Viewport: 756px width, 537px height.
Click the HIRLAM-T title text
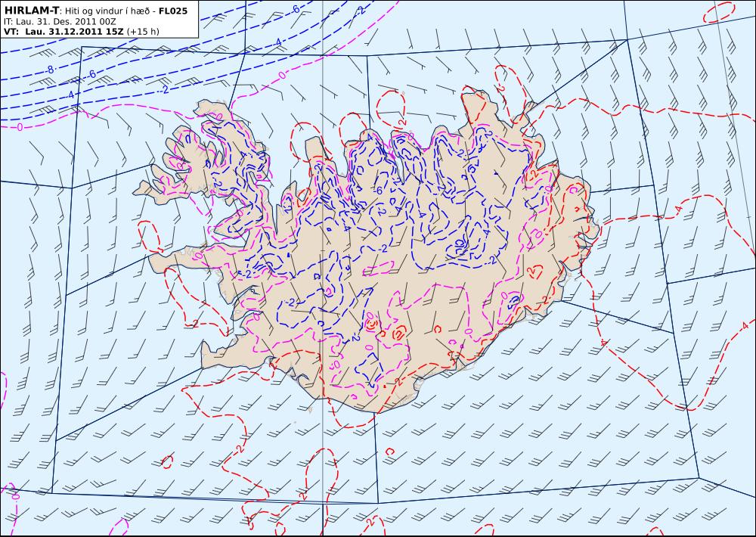click(x=31, y=11)
